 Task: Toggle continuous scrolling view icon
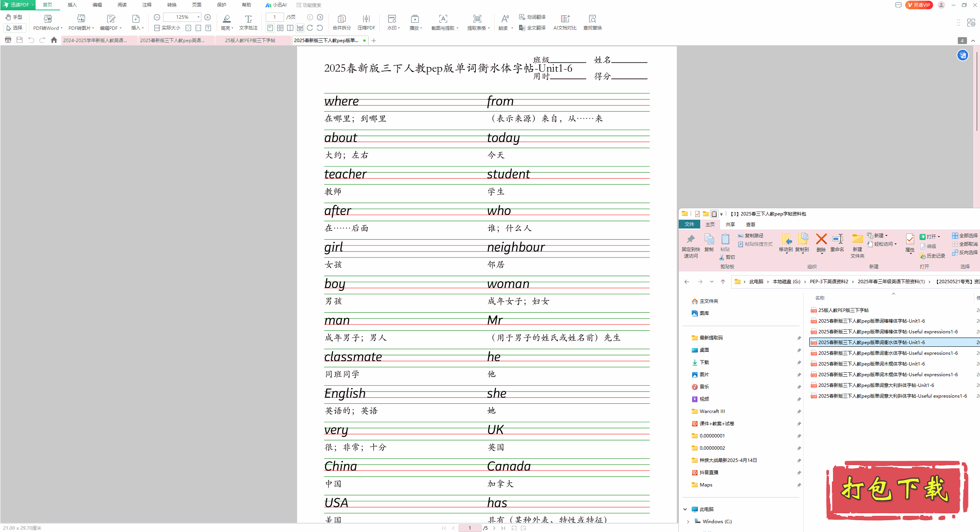click(300, 28)
